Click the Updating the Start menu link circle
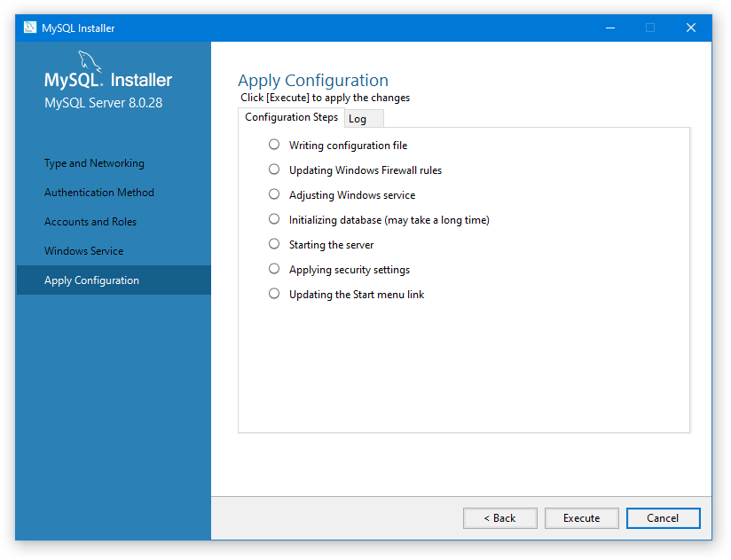 click(274, 294)
